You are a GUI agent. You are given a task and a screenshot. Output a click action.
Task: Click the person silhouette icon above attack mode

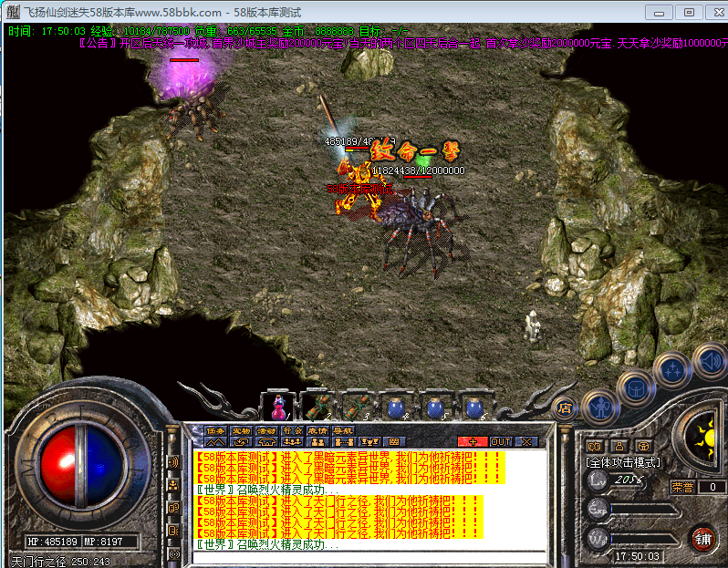pyautogui.click(x=619, y=447)
